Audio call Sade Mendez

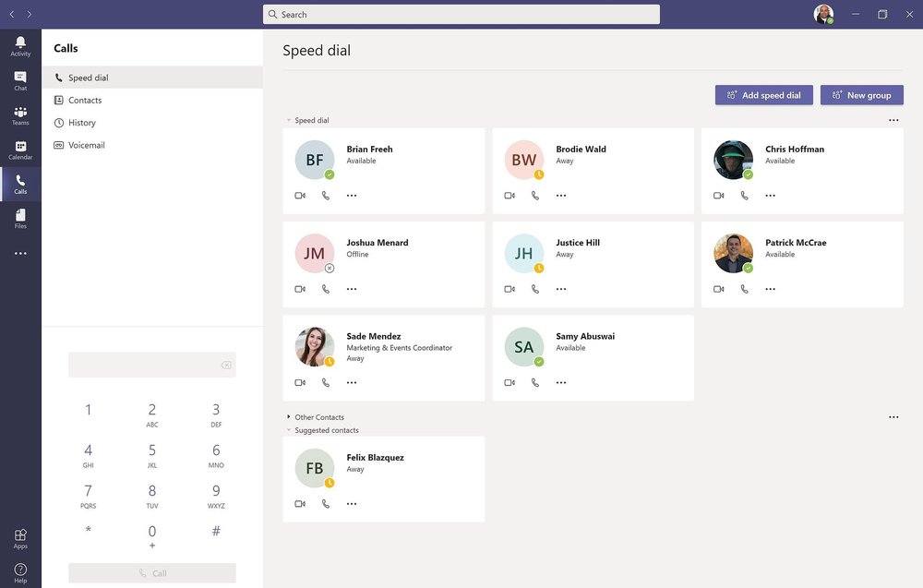click(324, 382)
